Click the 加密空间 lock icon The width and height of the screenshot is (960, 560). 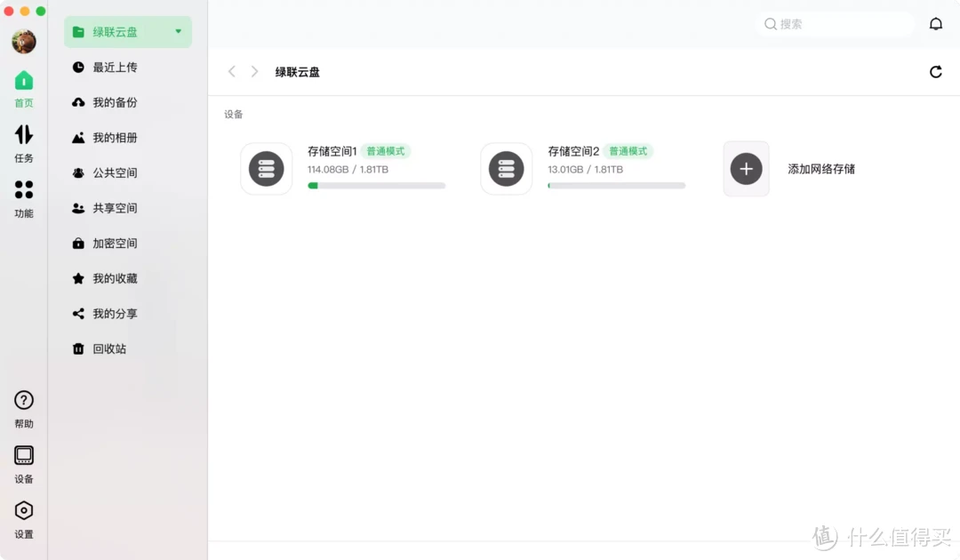[78, 243]
